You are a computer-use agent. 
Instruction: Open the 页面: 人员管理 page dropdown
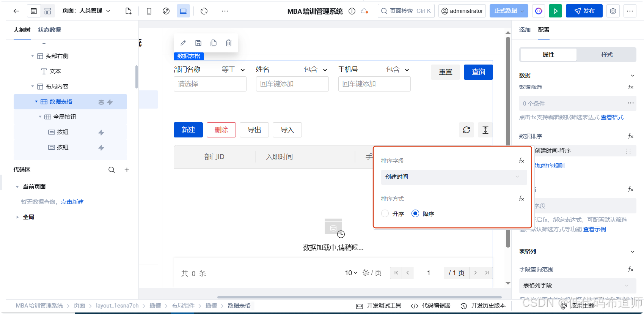[x=86, y=11]
